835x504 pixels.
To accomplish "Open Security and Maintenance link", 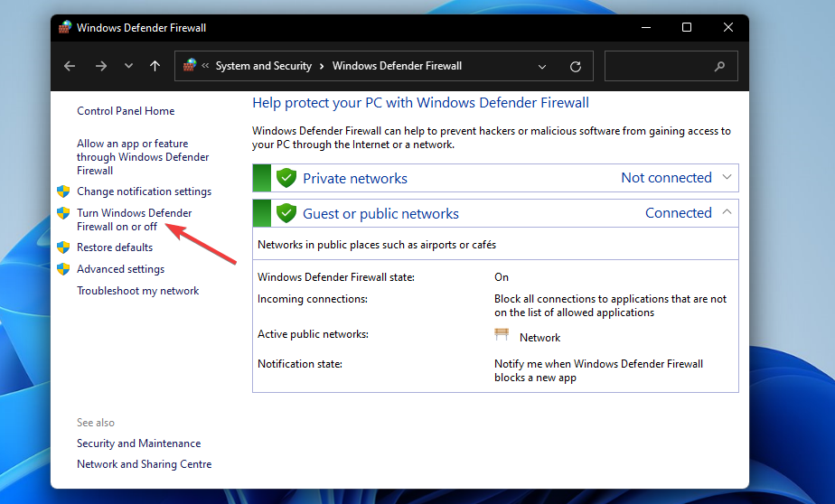I will 138,443.
